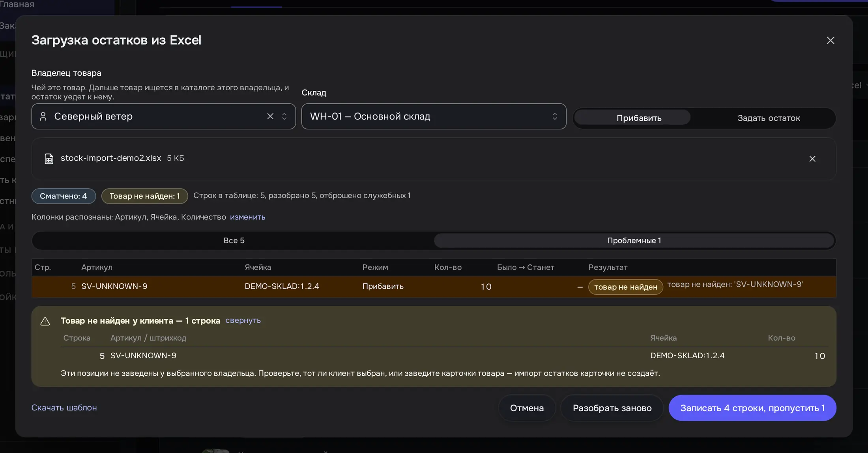868x453 pixels.
Task: Click the изменить link for recognized columns
Action: tap(247, 217)
